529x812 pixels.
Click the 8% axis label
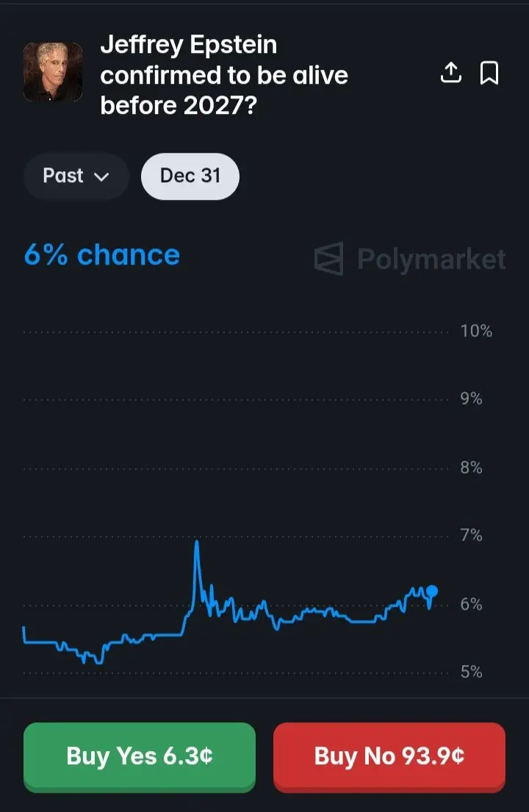[x=471, y=467]
